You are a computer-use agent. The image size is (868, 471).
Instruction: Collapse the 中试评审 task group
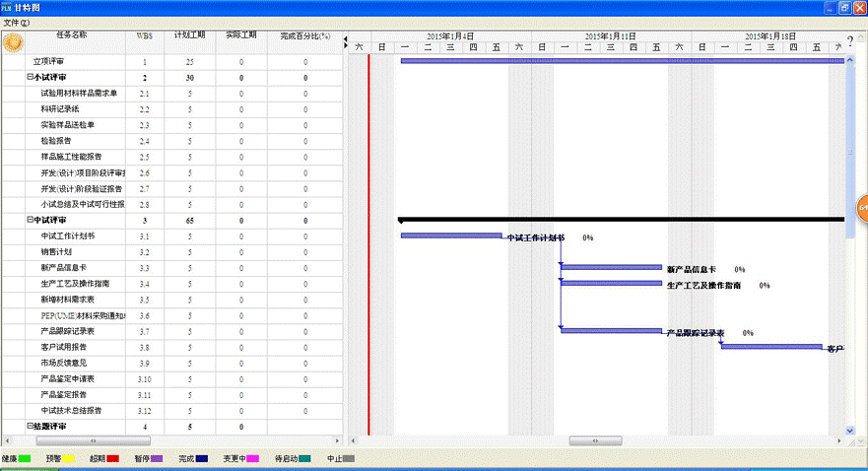coord(30,220)
